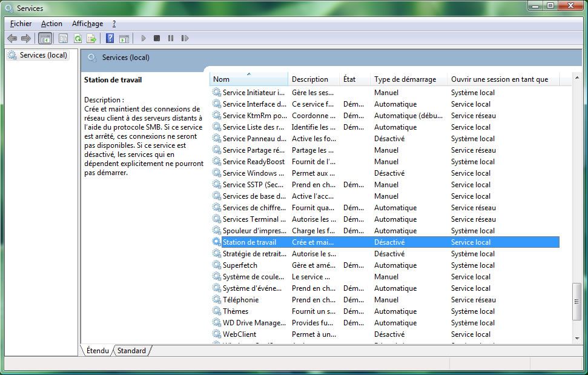Switch to the Étendu tab
This screenshot has width=588, height=375.
click(x=97, y=351)
